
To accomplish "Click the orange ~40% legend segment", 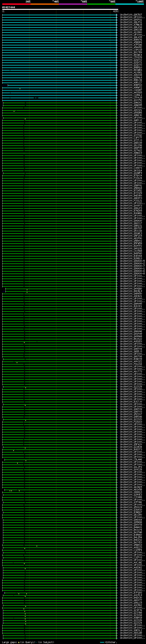I will [x=45, y=4].
